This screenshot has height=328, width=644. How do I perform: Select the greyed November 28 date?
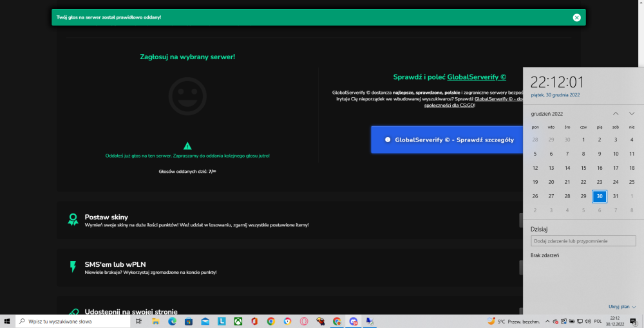click(x=535, y=140)
